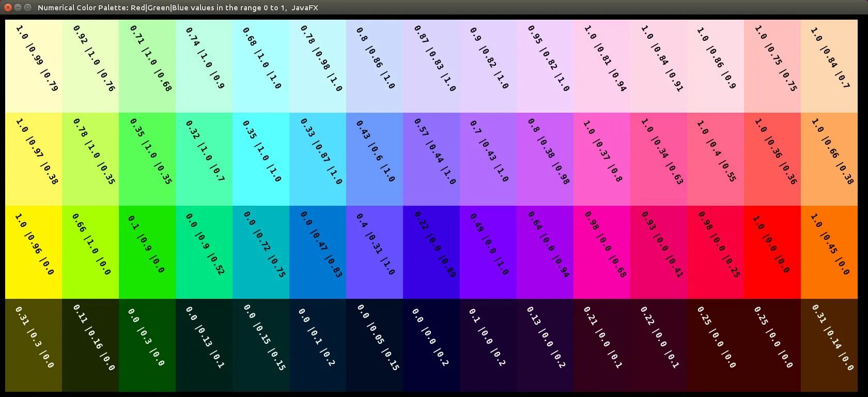The image size is (868, 397).
Task: Select color 0.21 |0.0 |0.1
Action: point(602,345)
